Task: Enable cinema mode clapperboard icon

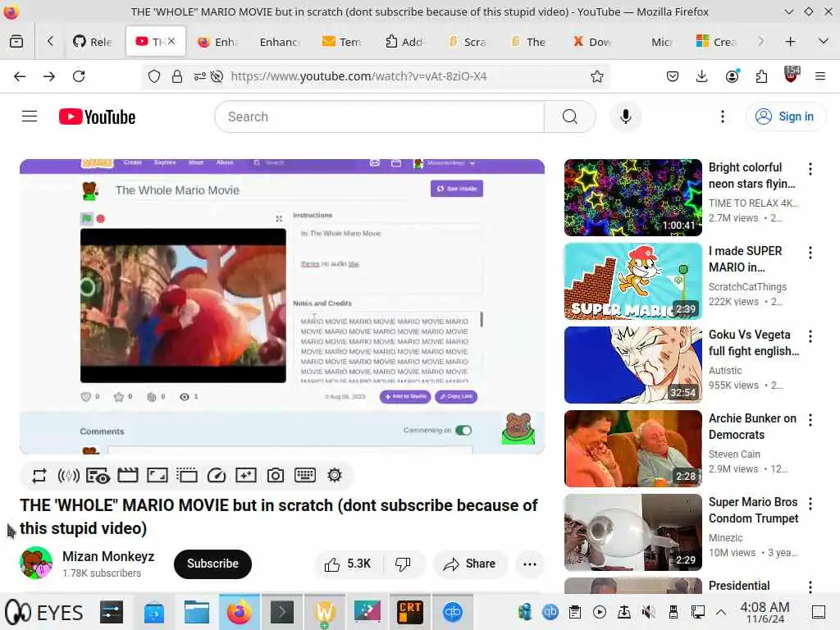Action: pos(127,476)
